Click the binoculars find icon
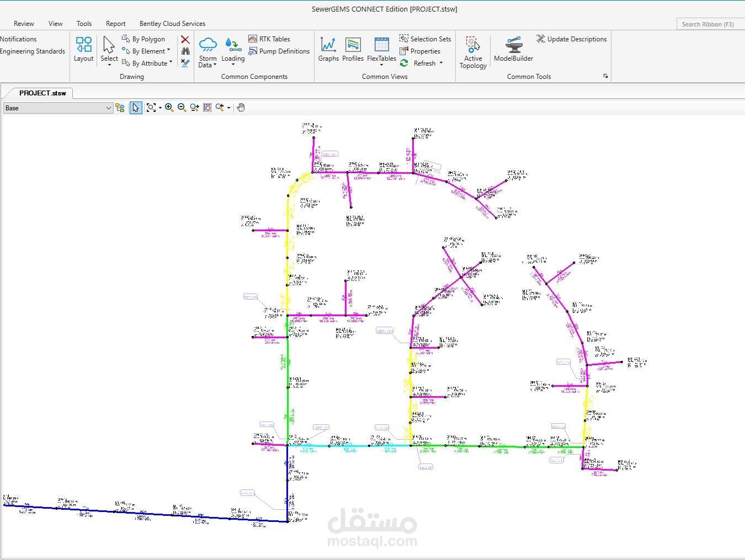The width and height of the screenshot is (745, 560). 185,51
